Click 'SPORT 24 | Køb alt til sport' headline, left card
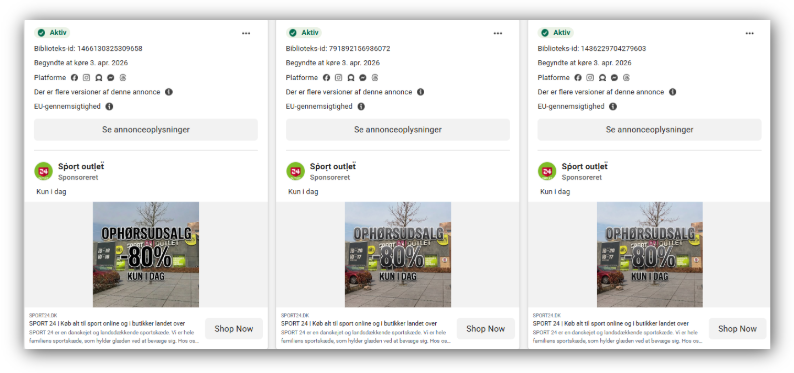This screenshot has width=794, height=373. 107,323
